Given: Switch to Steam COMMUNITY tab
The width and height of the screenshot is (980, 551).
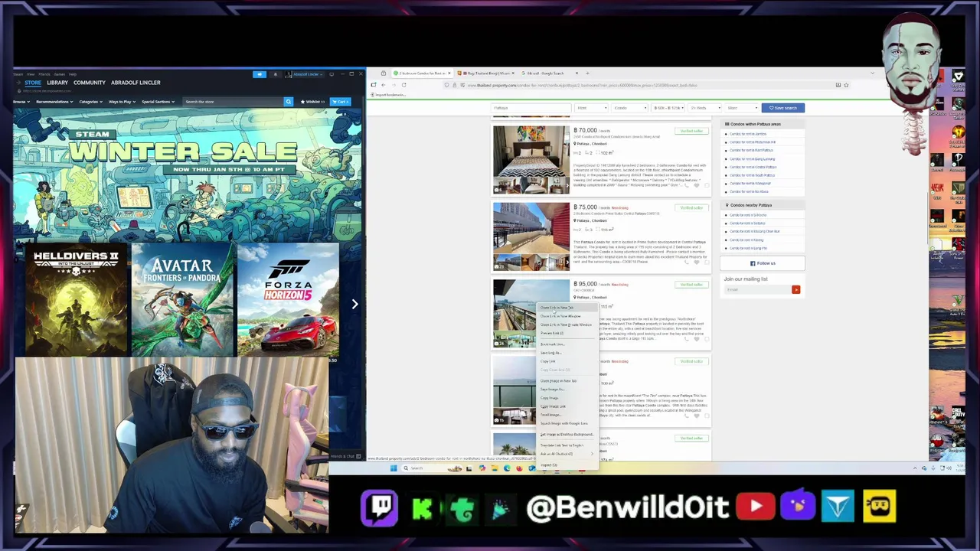Looking at the screenshot, I should coord(90,83).
